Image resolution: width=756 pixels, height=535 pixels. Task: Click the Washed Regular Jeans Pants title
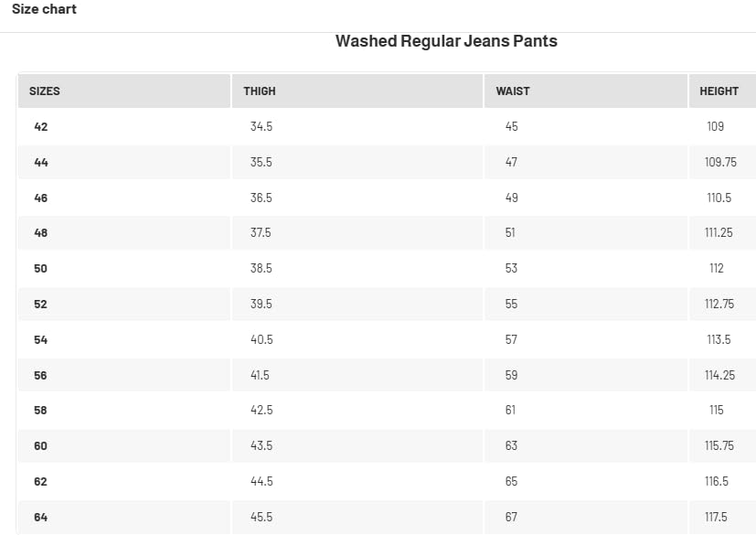click(x=446, y=41)
